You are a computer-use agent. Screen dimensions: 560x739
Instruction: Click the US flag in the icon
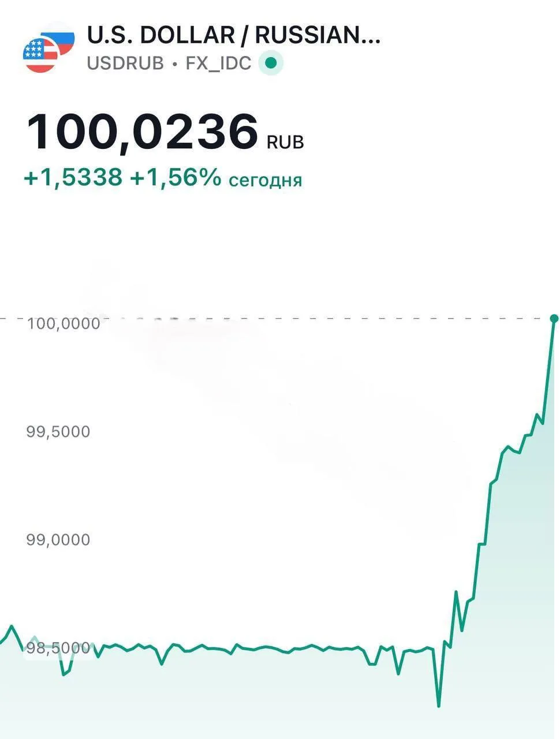tap(41, 55)
